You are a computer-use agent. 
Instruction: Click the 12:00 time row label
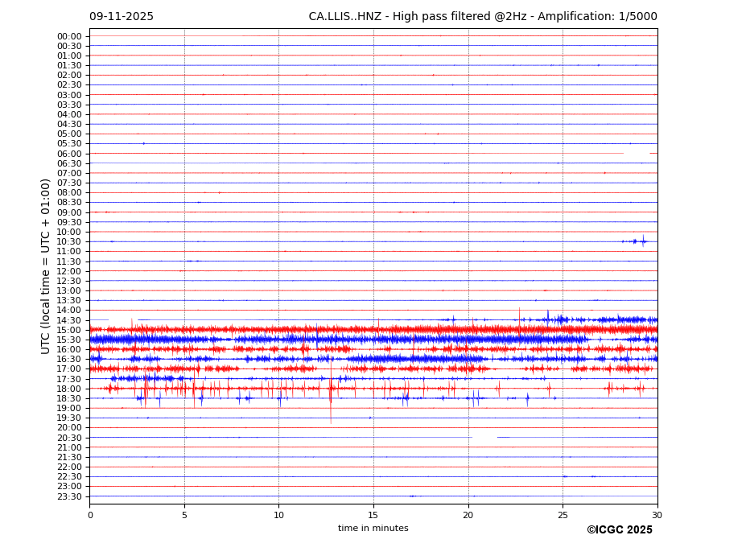click(69, 271)
